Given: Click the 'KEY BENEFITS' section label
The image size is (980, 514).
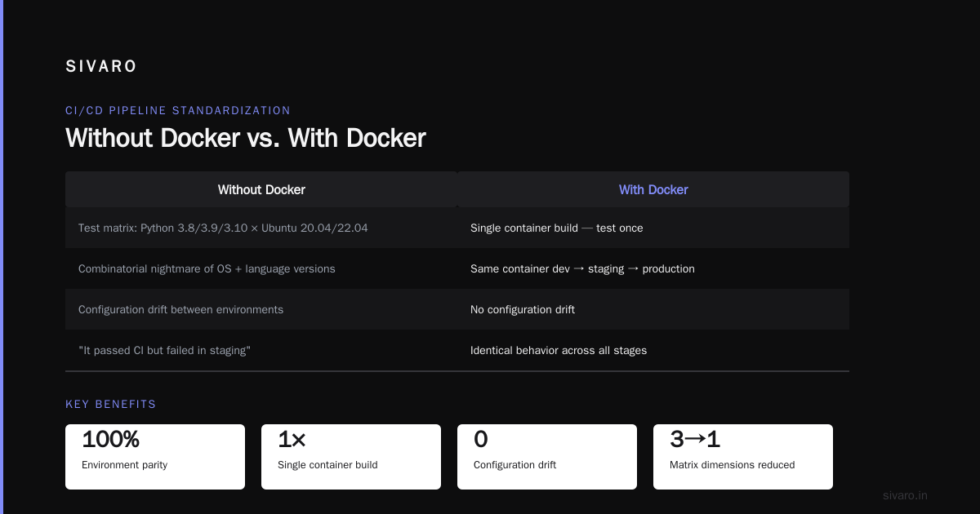Looking at the screenshot, I should (110, 404).
